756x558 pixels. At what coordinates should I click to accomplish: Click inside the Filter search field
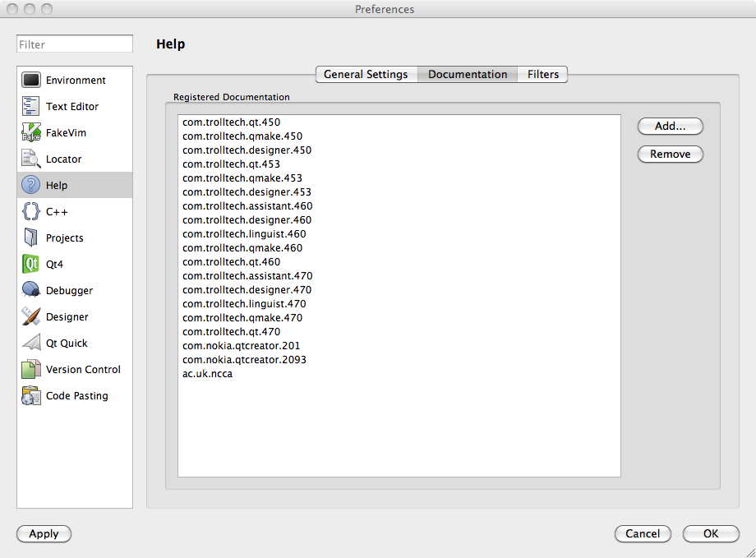pos(74,44)
